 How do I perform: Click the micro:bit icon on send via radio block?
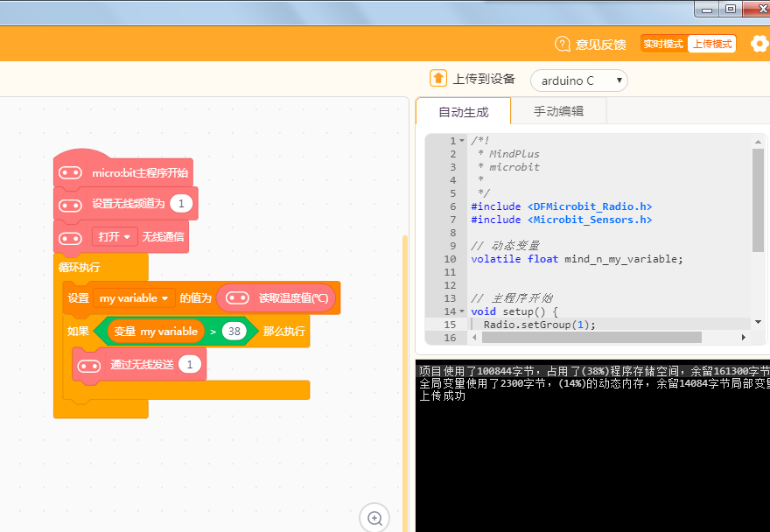pos(89,366)
